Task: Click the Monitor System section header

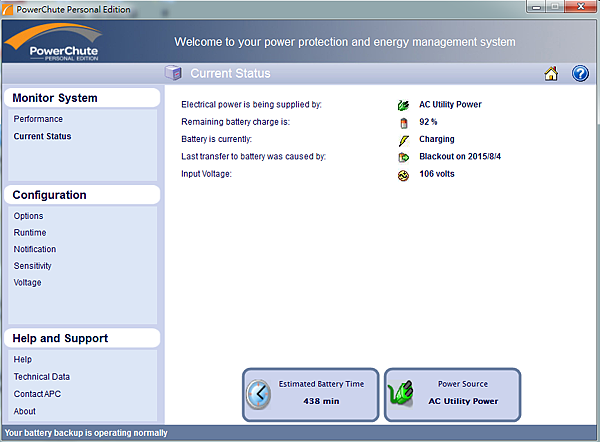Action: pos(82,98)
